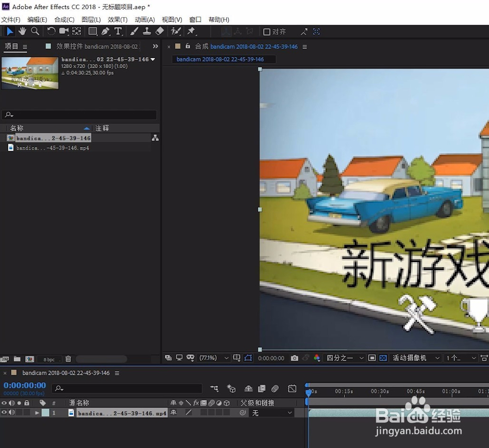Click the new folder icon in Project panel
The width and height of the screenshot is (489, 448).
[x=17, y=359]
